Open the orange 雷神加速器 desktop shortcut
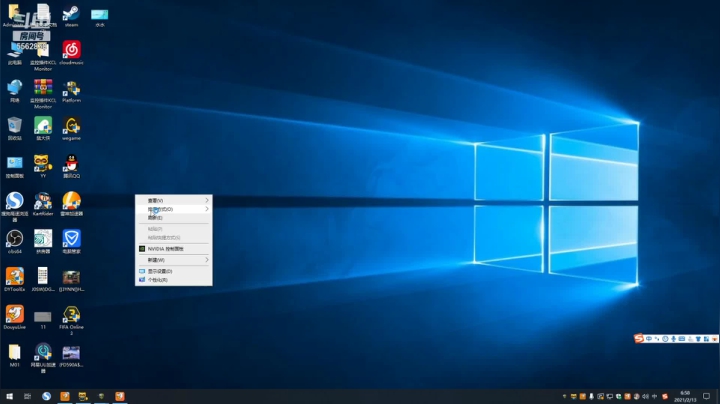The height and width of the screenshot is (404, 720). [71, 204]
